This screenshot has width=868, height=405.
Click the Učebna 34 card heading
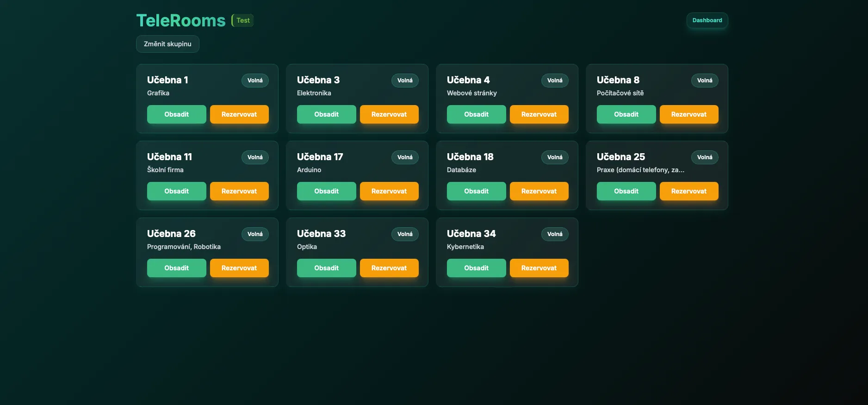[471, 234]
